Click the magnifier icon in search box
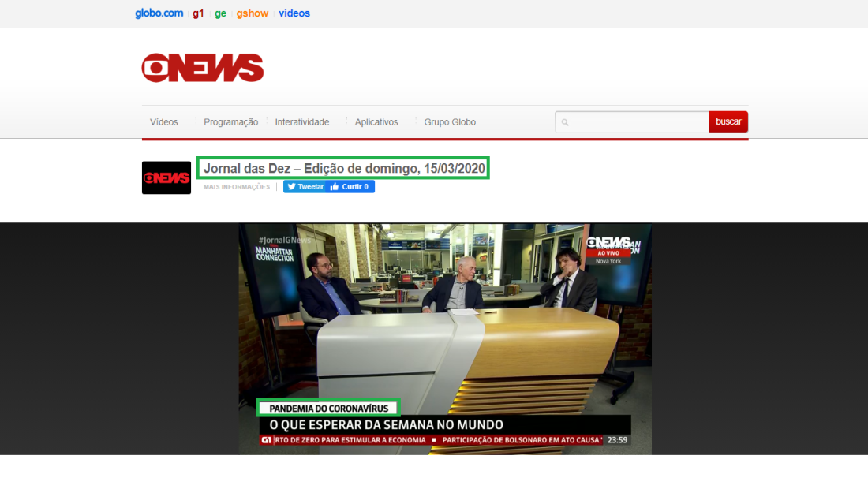The width and height of the screenshot is (868, 504). 565,122
